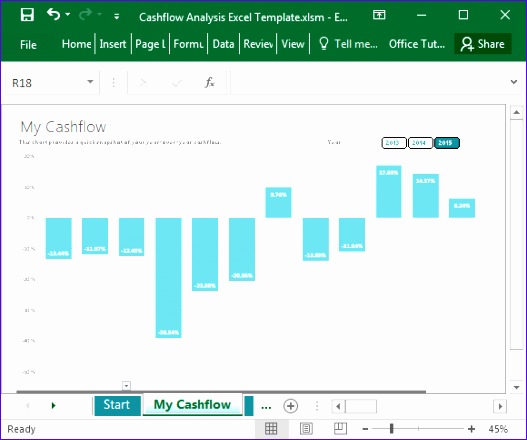
Task: Click the small filter dropdown below chart
Action: (126, 386)
